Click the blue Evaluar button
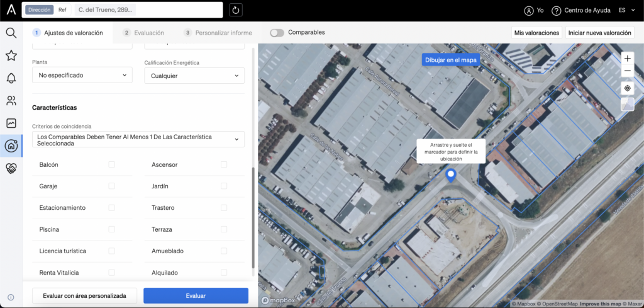The height and width of the screenshot is (308, 644). (196, 295)
